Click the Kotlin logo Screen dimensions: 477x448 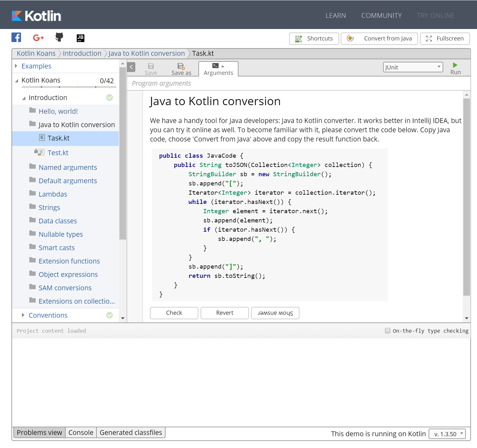(36, 16)
